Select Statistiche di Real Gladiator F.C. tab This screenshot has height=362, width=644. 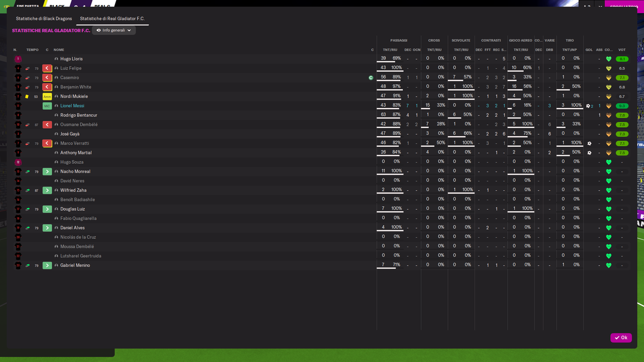click(x=112, y=19)
